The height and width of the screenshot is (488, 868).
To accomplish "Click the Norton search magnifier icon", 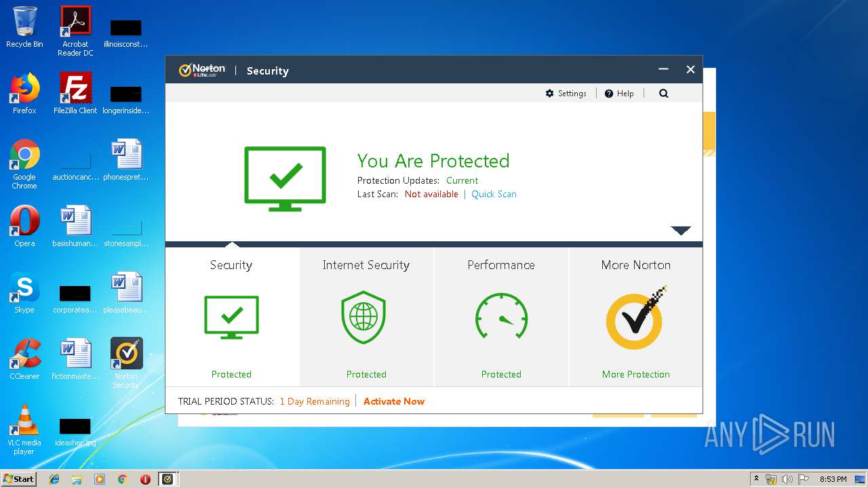I will point(663,94).
